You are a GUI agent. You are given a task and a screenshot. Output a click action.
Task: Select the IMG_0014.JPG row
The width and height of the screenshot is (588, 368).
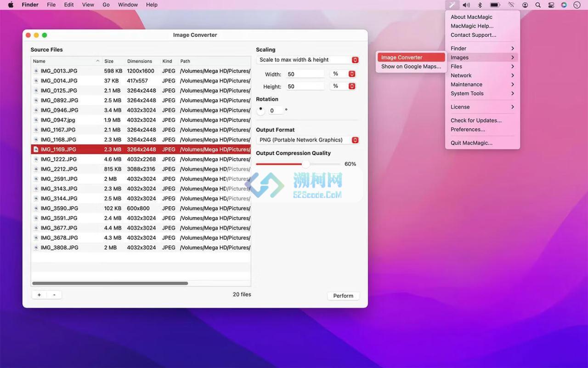pyautogui.click(x=141, y=80)
